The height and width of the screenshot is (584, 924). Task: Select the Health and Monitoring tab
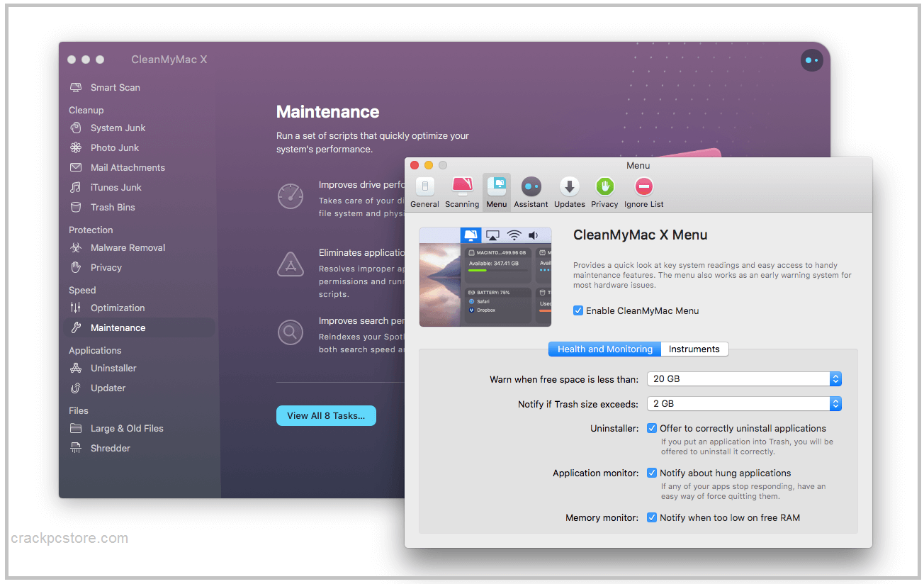(604, 349)
